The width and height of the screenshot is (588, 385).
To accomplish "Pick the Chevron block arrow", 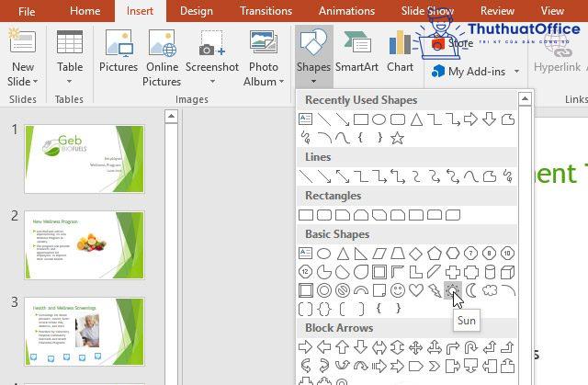I will point(435,366).
